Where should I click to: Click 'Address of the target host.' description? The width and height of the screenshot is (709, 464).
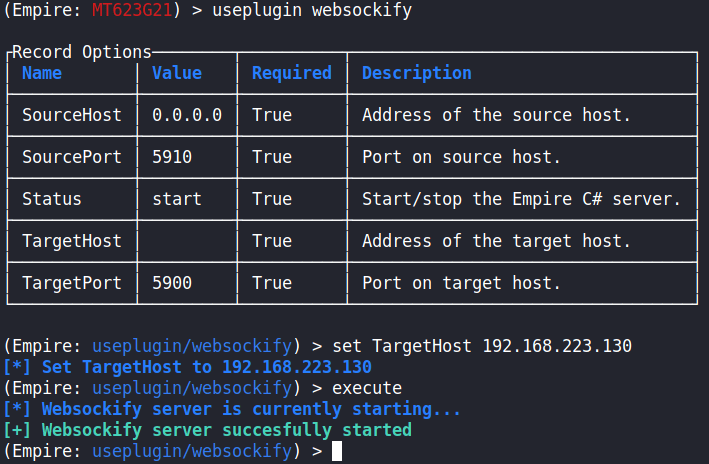[x=496, y=241]
